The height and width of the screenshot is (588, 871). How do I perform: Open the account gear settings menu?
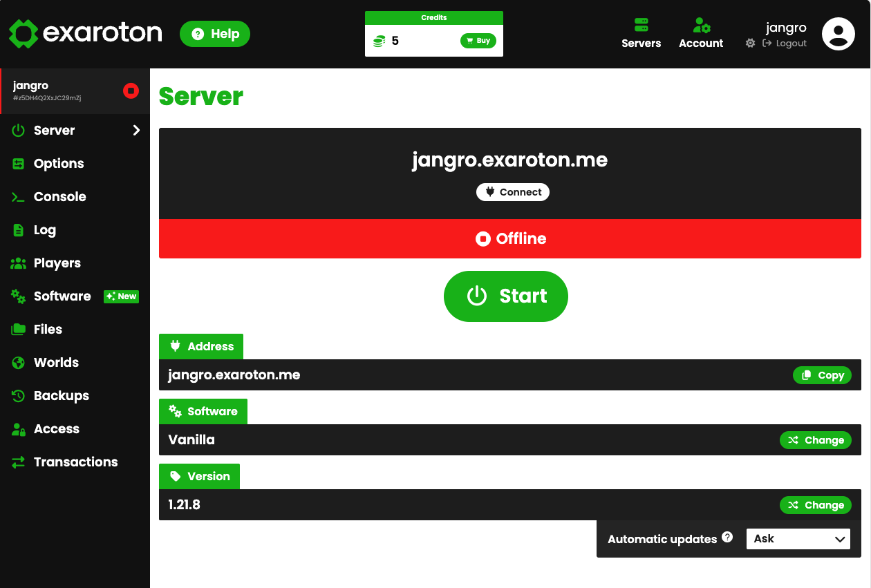(x=750, y=43)
